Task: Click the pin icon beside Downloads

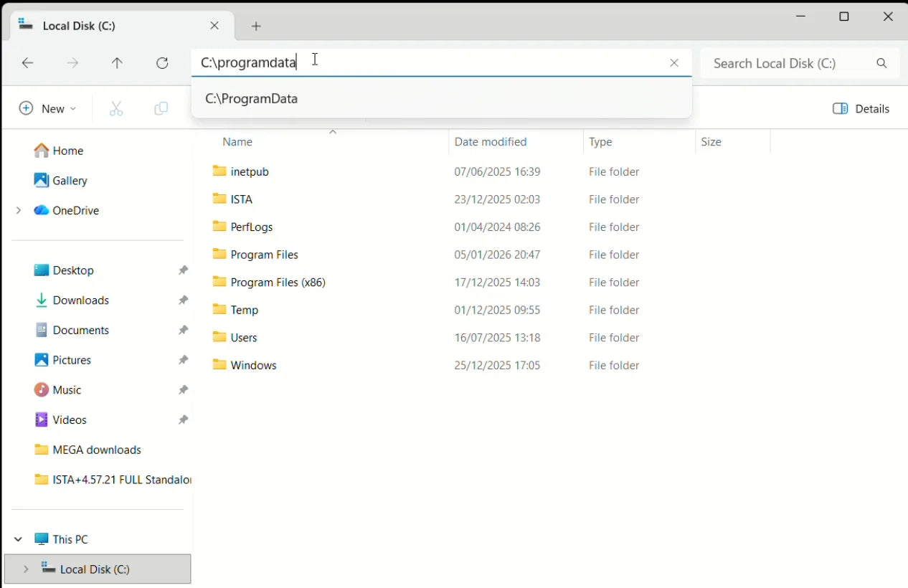Action: [x=184, y=300]
